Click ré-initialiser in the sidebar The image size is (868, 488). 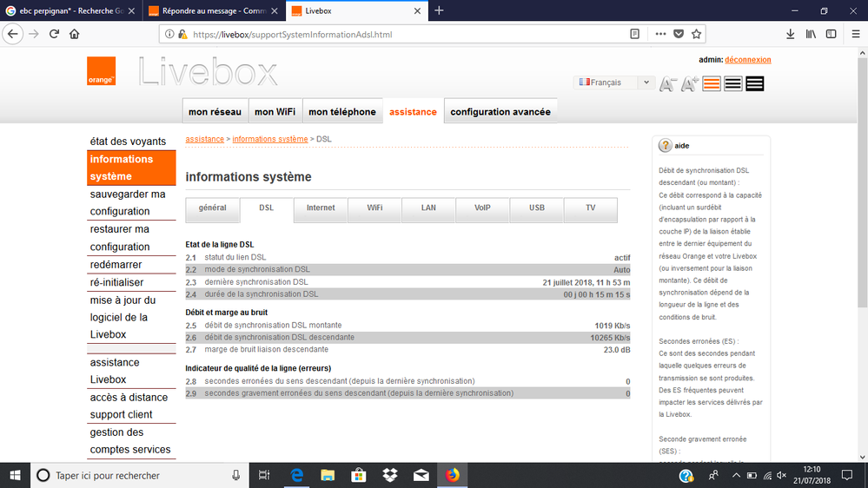coord(116,282)
